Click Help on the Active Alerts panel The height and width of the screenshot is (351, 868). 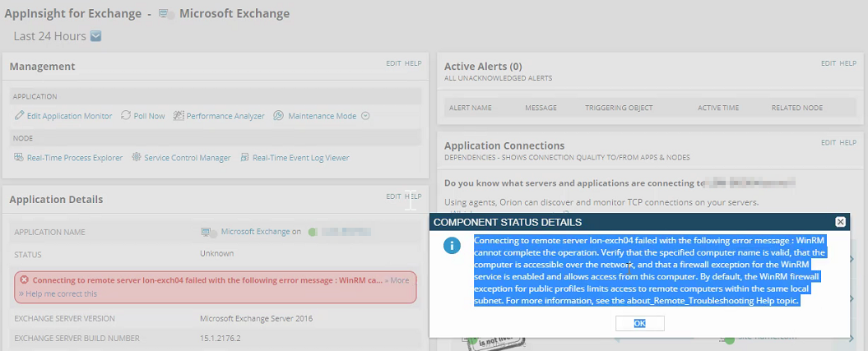[847, 63]
